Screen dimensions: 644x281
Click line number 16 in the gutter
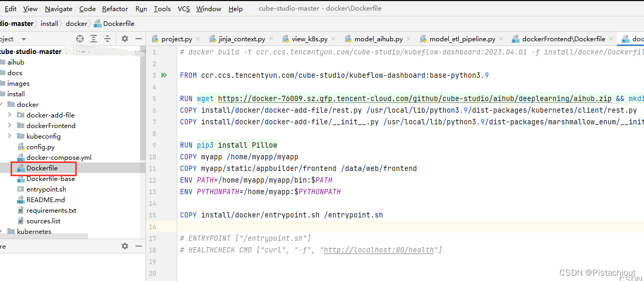click(x=152, y=226)
